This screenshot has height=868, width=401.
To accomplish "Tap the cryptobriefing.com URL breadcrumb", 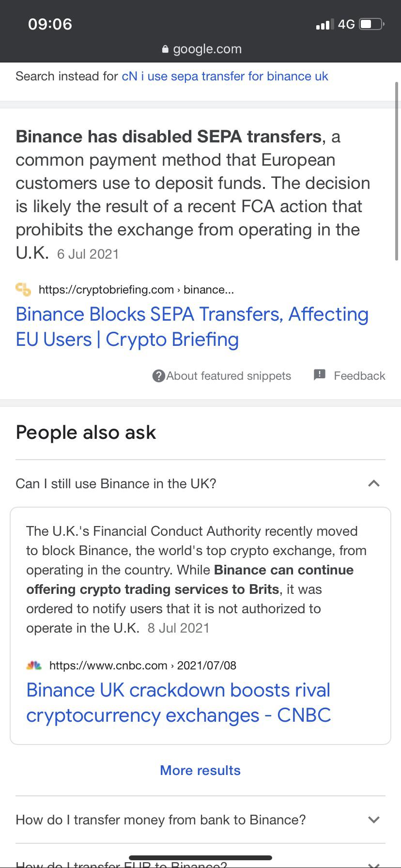I will point(136,290).
